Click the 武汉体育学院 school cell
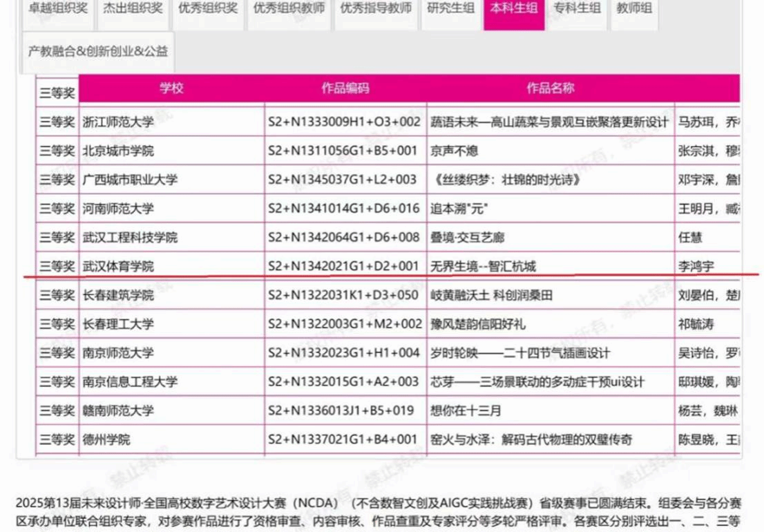764x532 pixels. pos(118,266)
